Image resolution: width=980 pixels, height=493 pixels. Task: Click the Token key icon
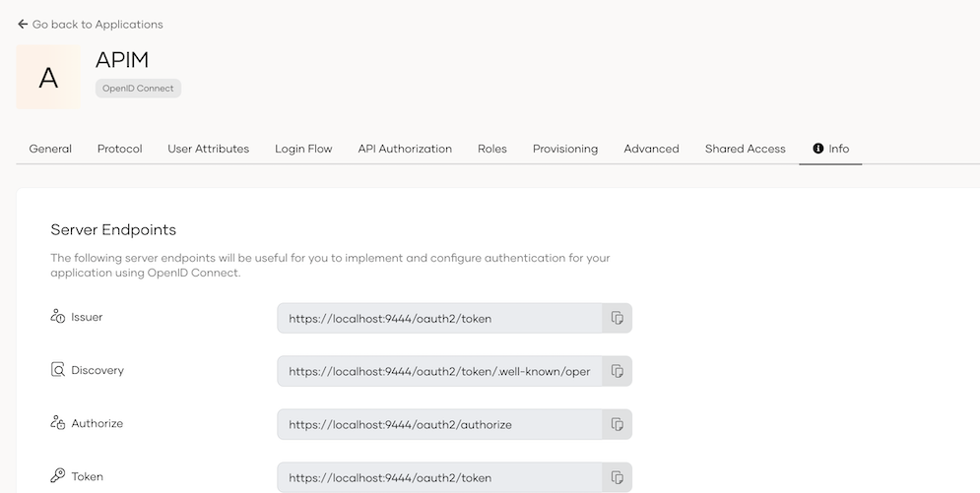tap(57, 476)
